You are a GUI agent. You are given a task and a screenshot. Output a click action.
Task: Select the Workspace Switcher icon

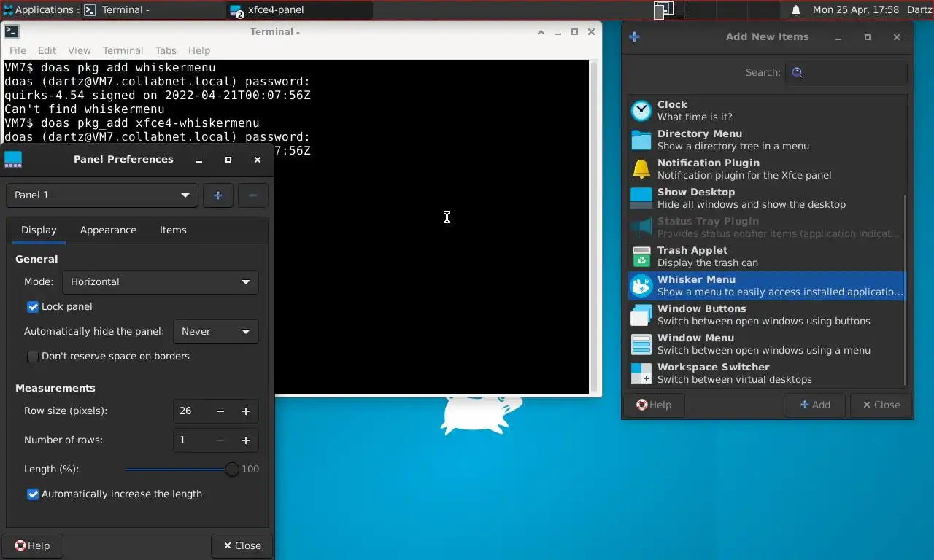[641, 373]
